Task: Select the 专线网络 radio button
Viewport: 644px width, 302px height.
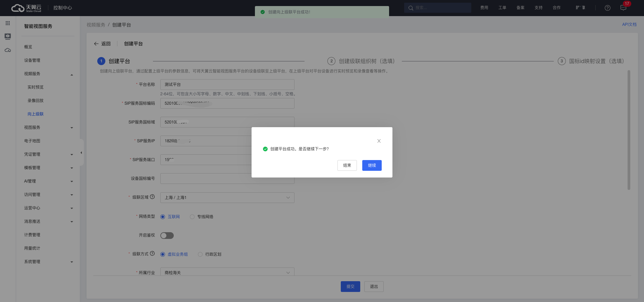Action: point(192,217)
